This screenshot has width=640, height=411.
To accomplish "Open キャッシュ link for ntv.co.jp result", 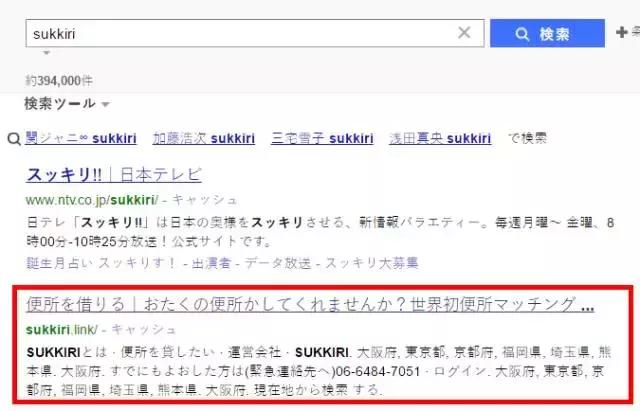I will coord(204,200).
